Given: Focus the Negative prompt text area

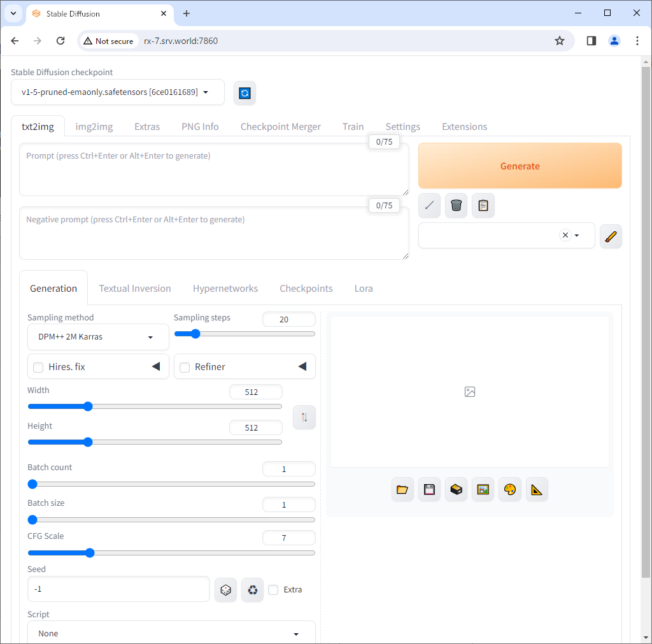Looking at the screenshot, I should click(x=214, y=233).
